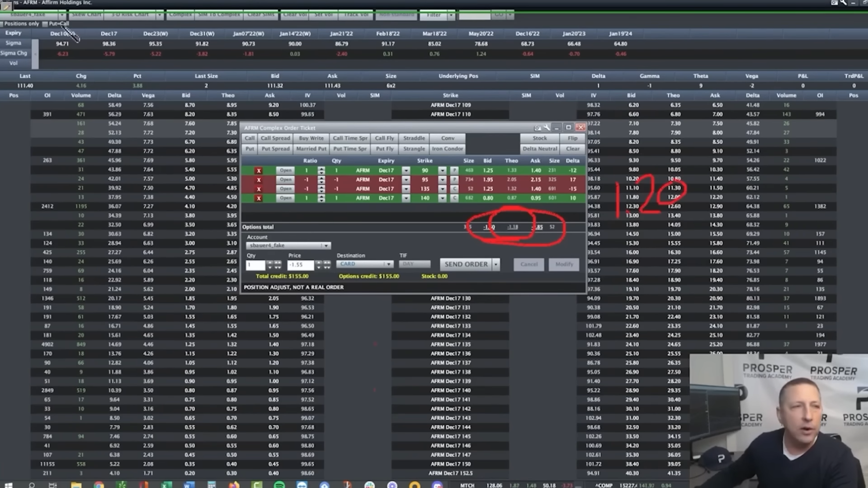
Task: Open the Destination CARD dropdown
Action: coord(388,264)
